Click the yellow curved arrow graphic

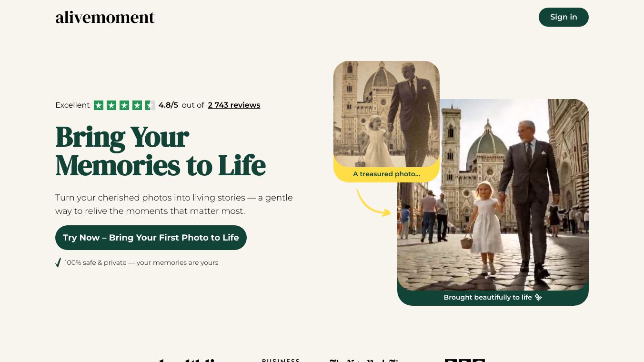pyautogui.click(x=373, y=203)
